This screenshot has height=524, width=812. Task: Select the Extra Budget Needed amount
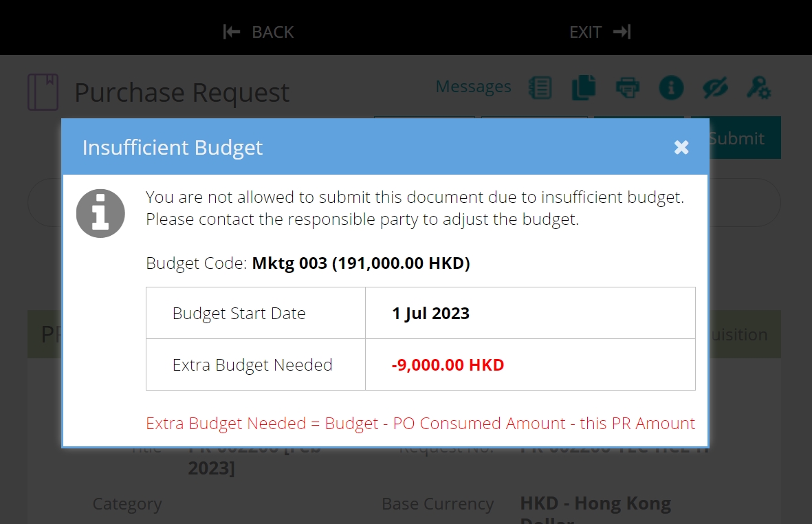coord(449,364)
